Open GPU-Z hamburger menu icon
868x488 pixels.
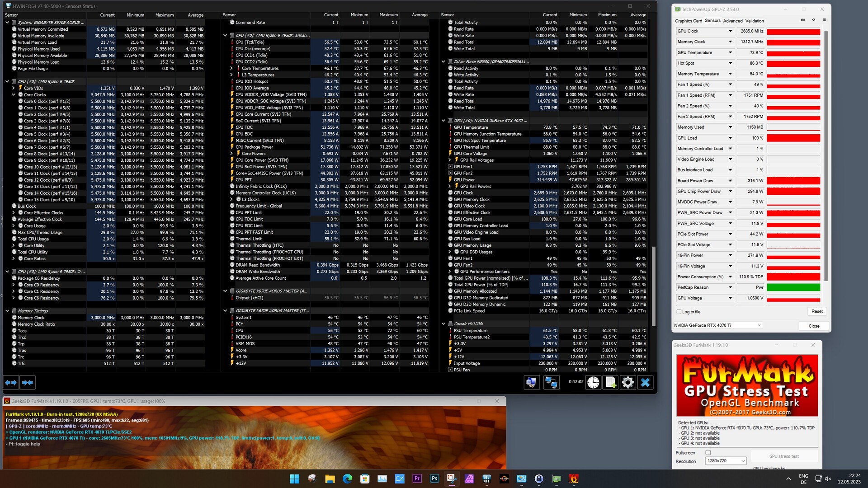[824, 20]
